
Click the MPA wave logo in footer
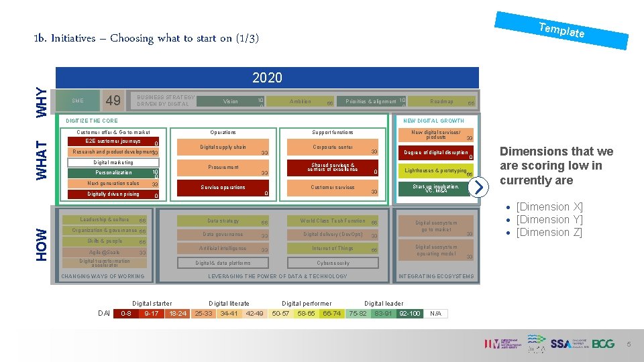[536, 344]
